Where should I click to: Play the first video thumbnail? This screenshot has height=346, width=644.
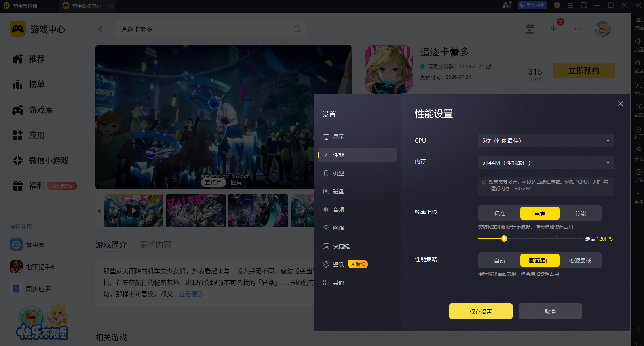(134, 211)
